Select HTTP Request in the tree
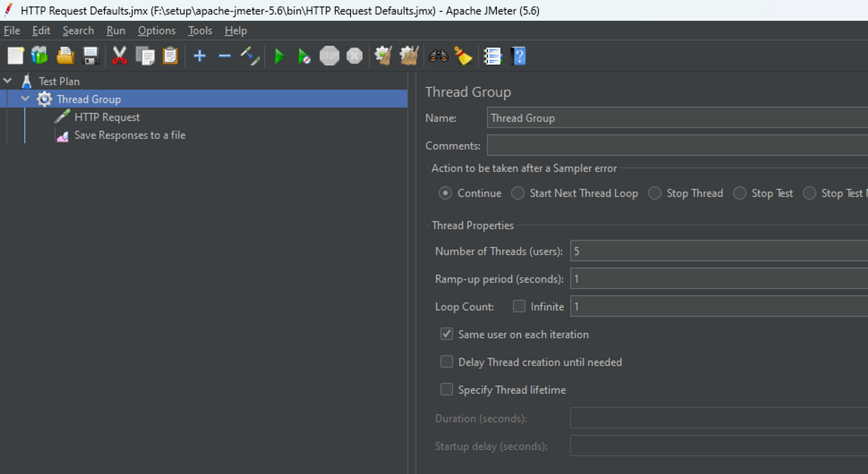Viewport: 868px width, 474px height. pos(107,117)
